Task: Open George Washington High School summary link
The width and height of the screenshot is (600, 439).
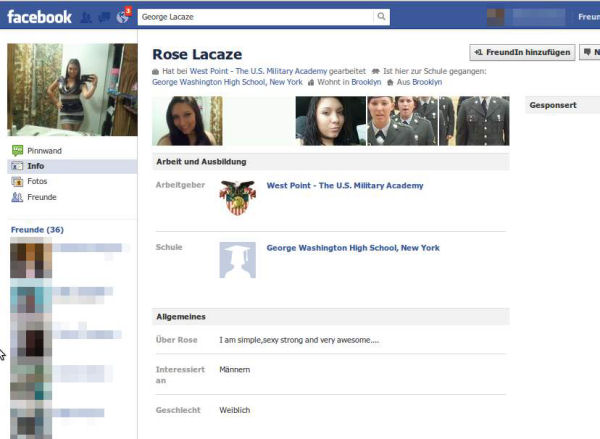Action: tap(227, 82)
